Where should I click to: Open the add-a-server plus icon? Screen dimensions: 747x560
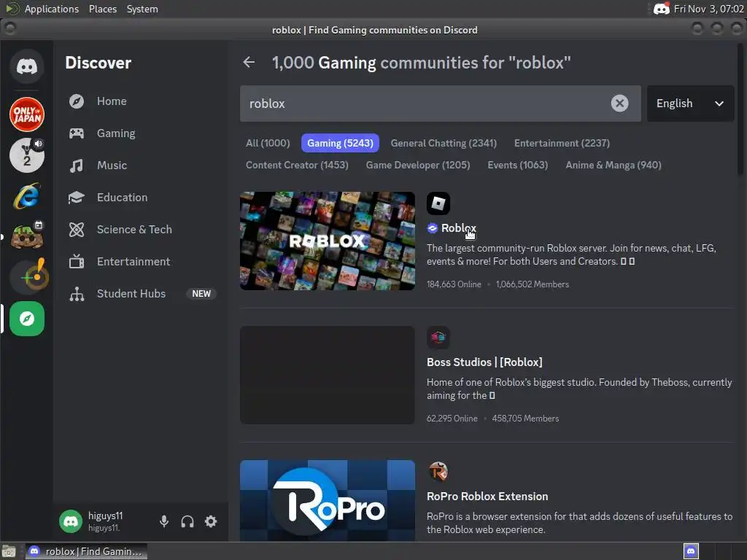click(27, 278)
